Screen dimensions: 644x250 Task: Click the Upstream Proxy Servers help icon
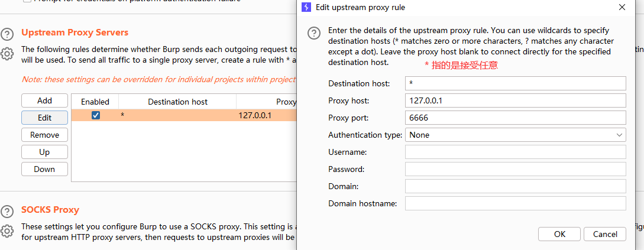pos(7,34)
